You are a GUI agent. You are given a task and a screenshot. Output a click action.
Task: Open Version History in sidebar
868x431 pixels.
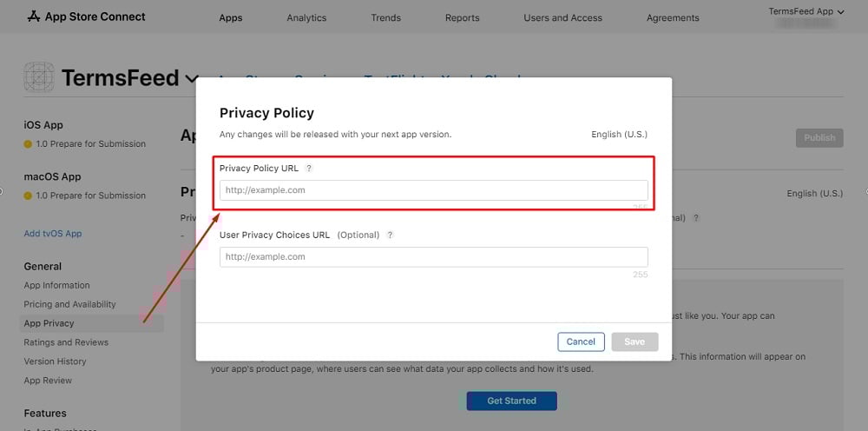[x=55, y=361]
